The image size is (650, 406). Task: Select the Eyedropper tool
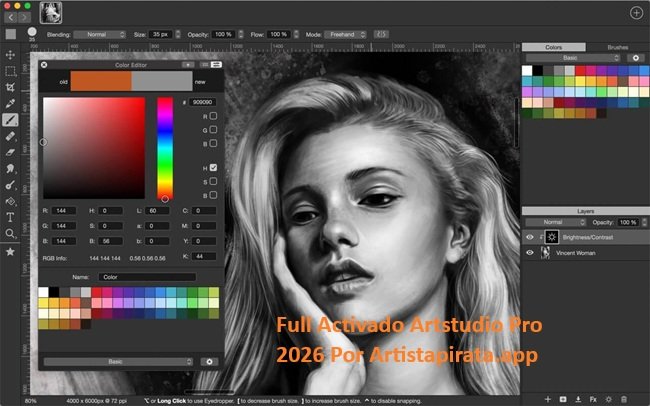(10, 103)
